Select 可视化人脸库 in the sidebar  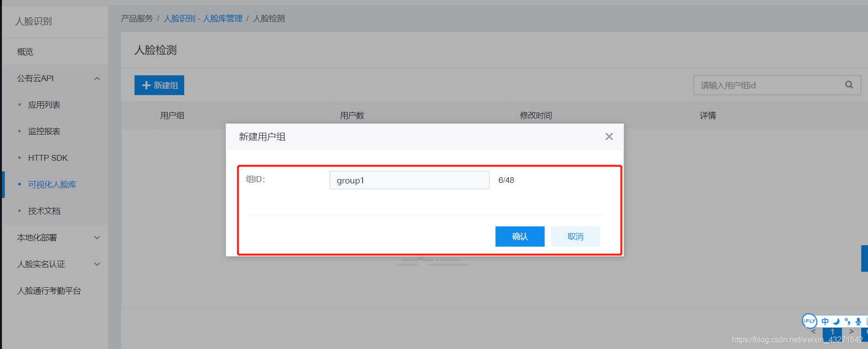tap(52, 184)
